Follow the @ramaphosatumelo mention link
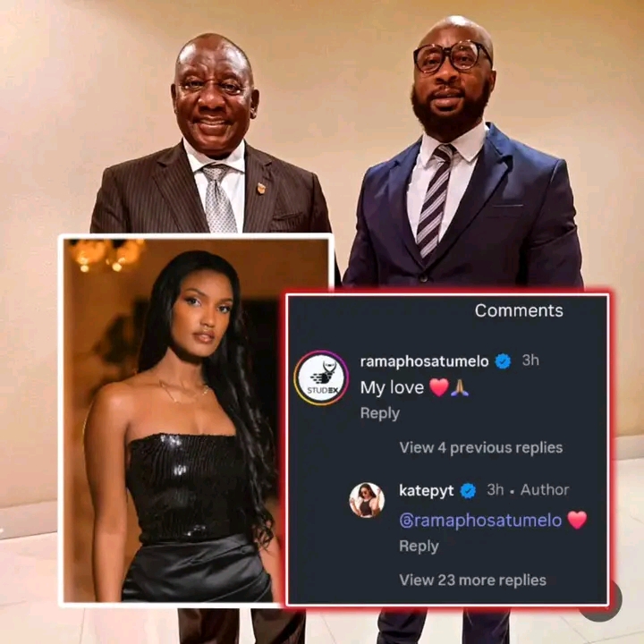Viewport: 644px width, 644px height. 480,521
